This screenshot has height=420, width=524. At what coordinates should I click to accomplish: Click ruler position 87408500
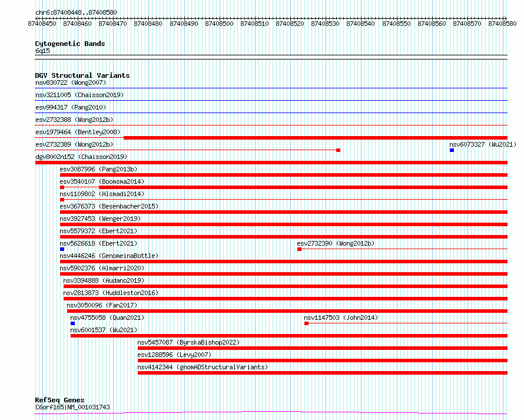[219, 24]
